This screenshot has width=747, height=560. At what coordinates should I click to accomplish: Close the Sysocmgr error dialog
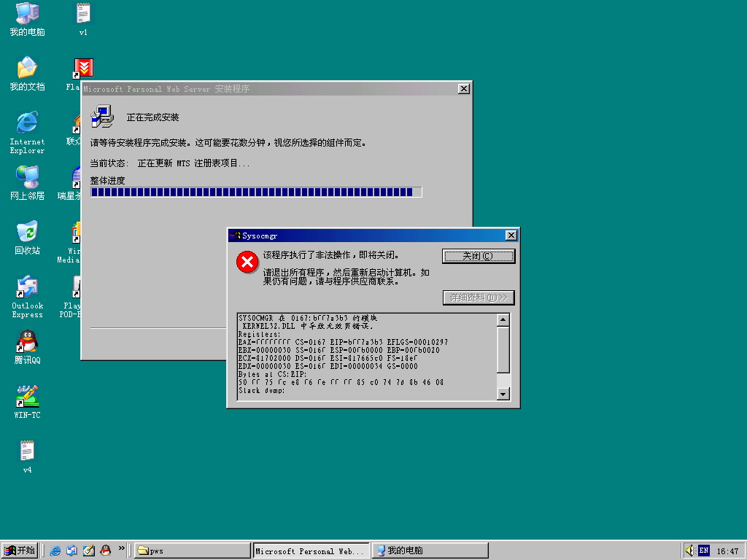coord(511,236)
